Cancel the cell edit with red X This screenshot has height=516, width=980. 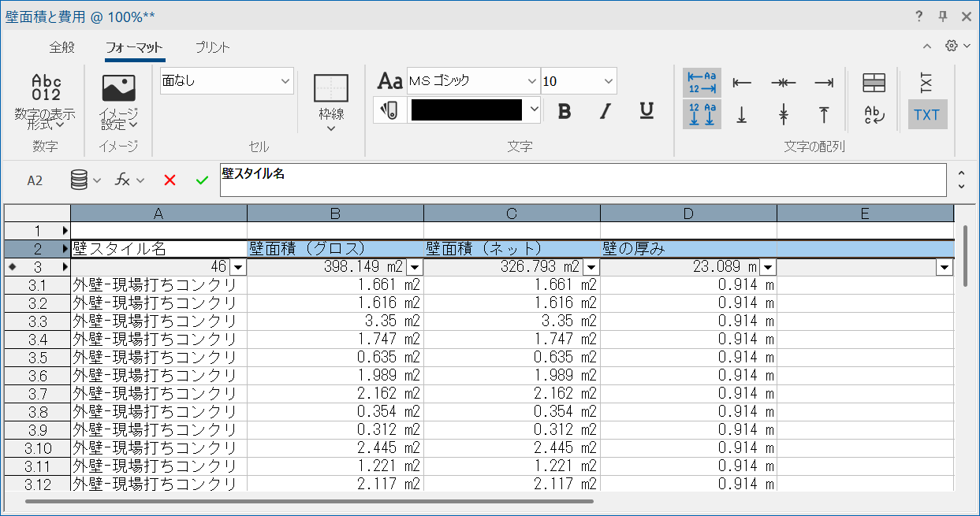pos(170,180)
